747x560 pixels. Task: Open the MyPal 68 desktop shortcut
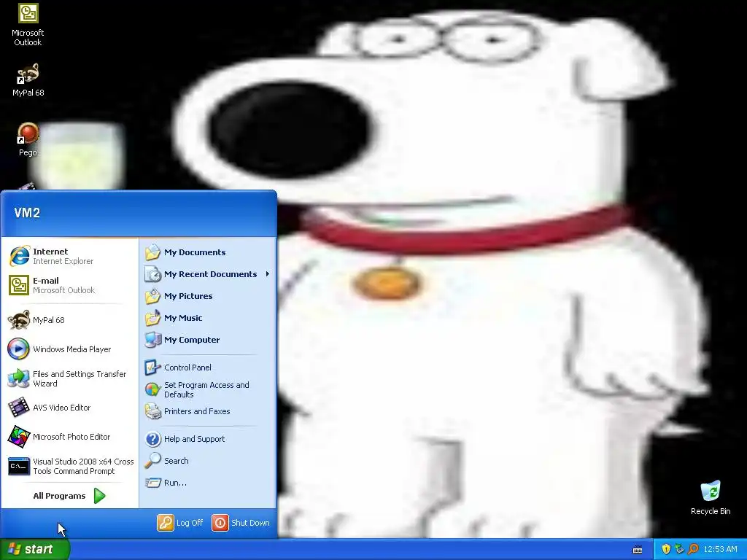28,80
